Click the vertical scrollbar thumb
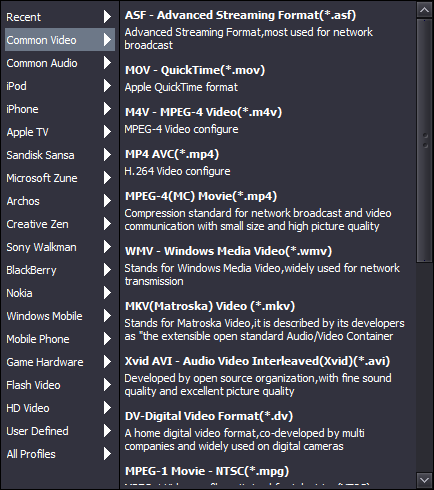This screenshot has width=434, height=490. tap(424, 140)
